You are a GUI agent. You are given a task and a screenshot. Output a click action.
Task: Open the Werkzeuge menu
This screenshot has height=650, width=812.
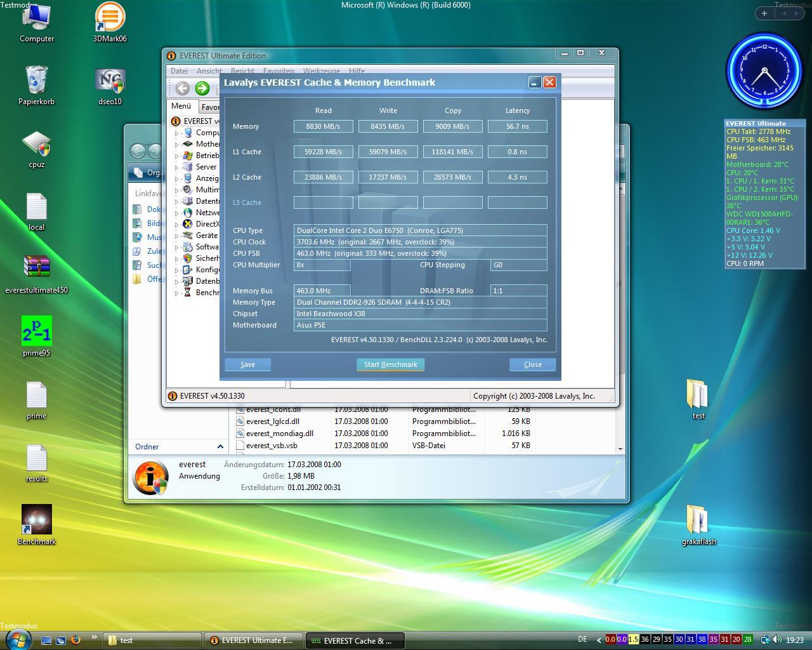(x=322, y=71)
